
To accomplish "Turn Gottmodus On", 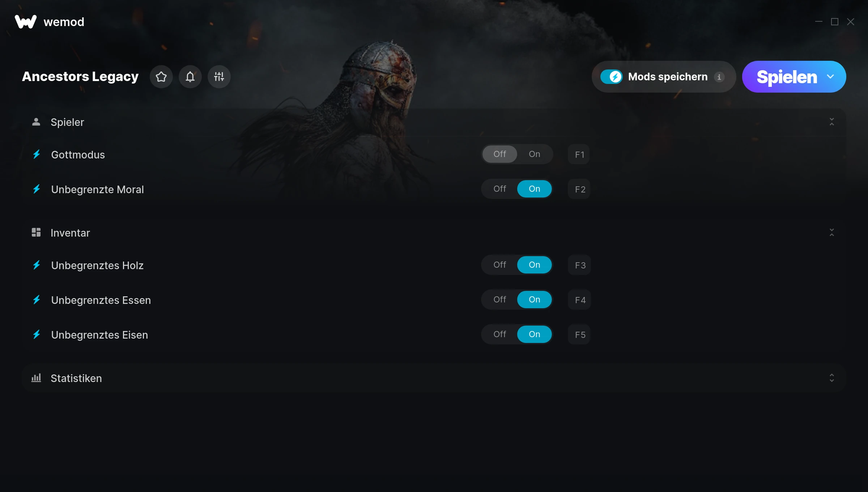I will 534,154.
